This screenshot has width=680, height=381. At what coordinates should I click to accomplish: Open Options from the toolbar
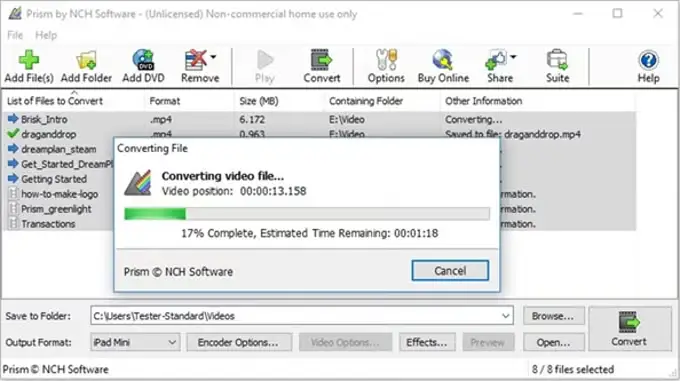[x=386, y=66]
